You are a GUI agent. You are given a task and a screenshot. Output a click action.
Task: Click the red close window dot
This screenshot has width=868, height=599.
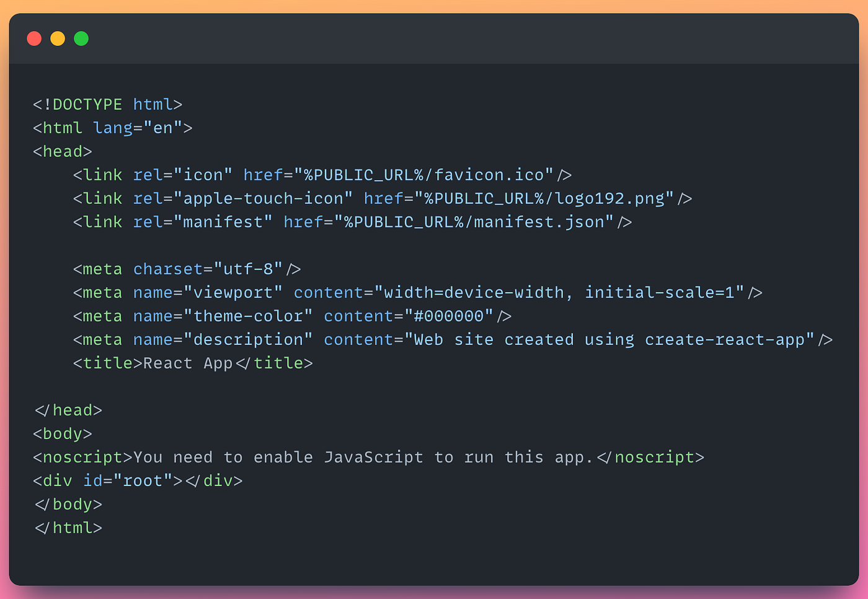[34, 38]
